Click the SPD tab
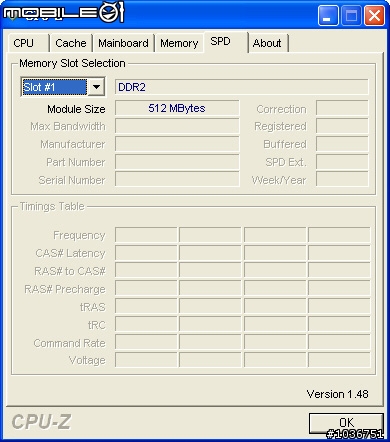The width and height of the screenshot is (390, 442). pyautogui.click(x=226, y=42)
